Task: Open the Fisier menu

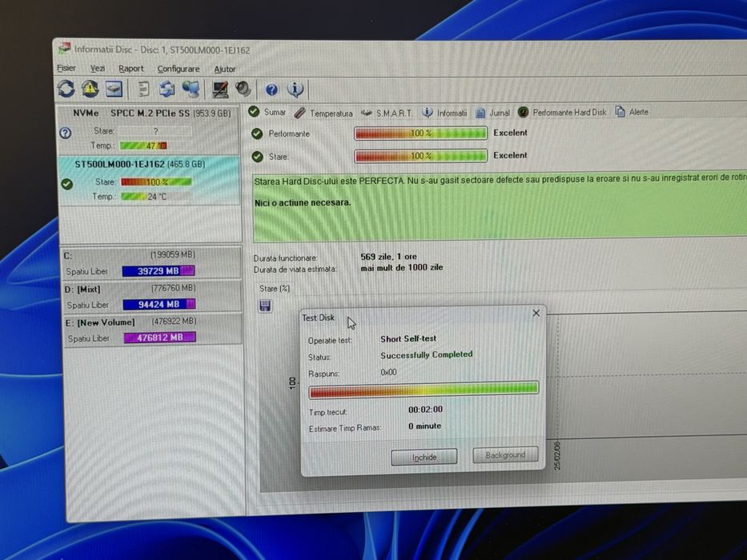Action: (66, 68)
